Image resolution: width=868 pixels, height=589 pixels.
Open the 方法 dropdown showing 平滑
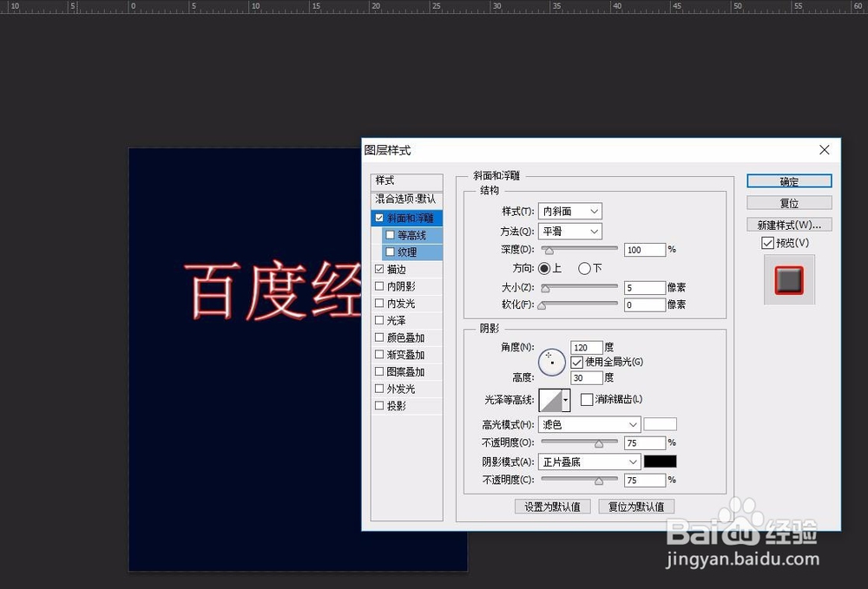tap(570, 231)
